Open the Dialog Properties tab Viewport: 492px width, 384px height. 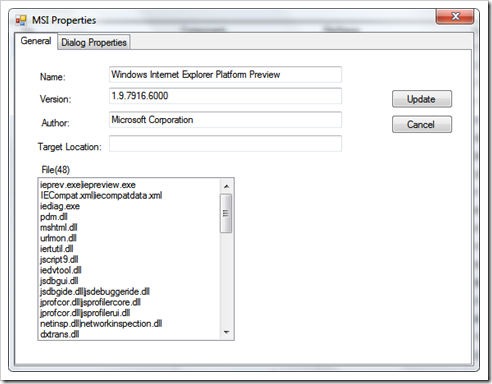pyautogui.click(x=94, y=42)
